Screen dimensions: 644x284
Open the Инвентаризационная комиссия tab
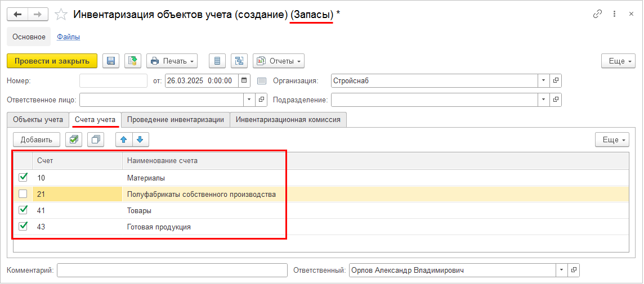click(288, 119)
